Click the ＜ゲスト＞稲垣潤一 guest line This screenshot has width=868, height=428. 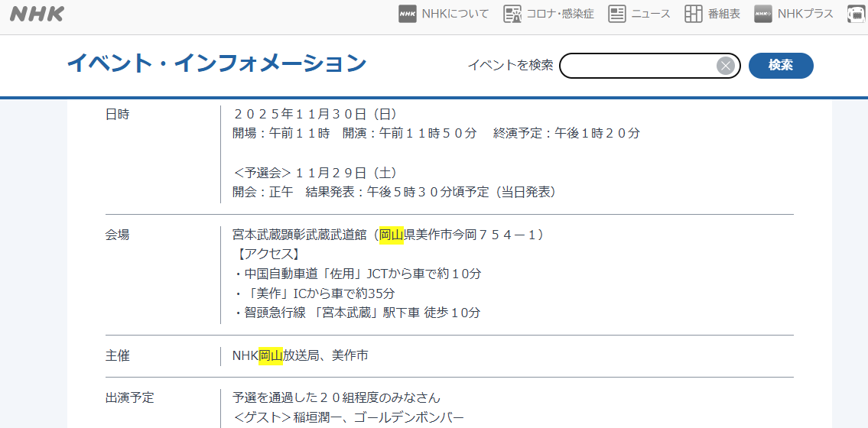pyautogui.click(x=348, y=417)
